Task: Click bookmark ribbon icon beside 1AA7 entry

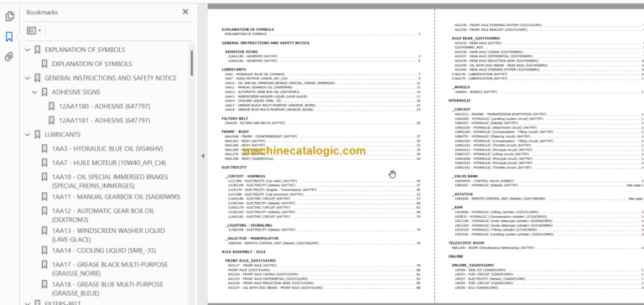Action: point(44,163)
